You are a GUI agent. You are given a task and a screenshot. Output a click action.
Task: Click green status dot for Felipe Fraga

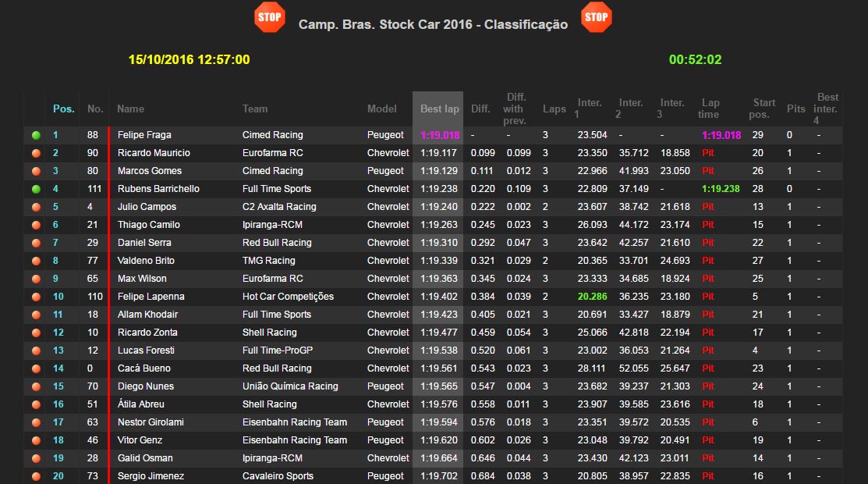point(36,135)
